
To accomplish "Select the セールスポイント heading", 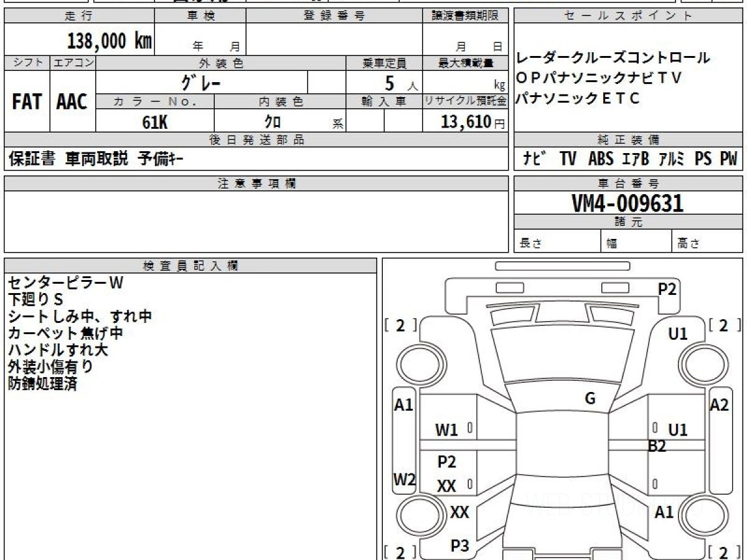I will coord(628,16).
